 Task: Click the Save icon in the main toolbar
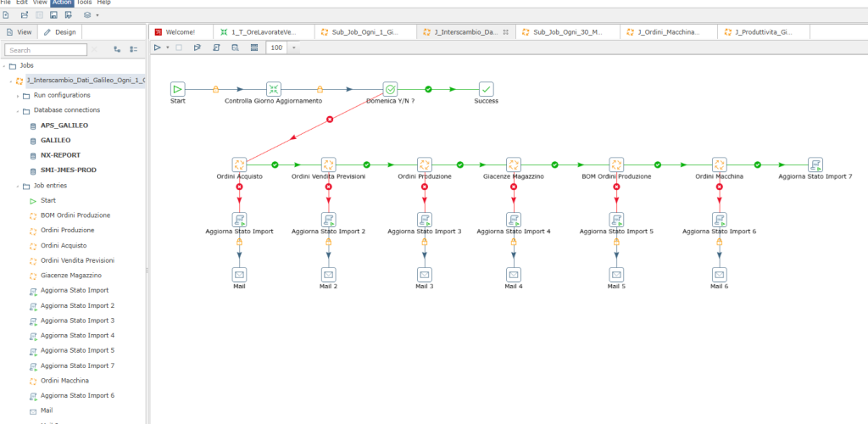(x=54, y=15)
